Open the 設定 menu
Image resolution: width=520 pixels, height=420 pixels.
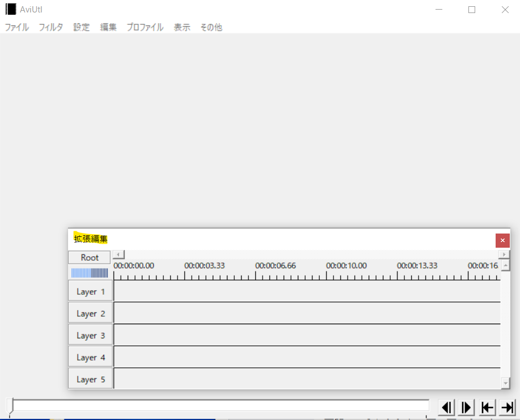82,27
